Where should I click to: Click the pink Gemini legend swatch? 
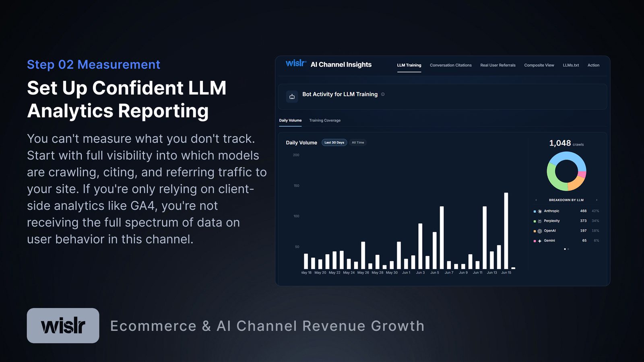pos(535,241)
